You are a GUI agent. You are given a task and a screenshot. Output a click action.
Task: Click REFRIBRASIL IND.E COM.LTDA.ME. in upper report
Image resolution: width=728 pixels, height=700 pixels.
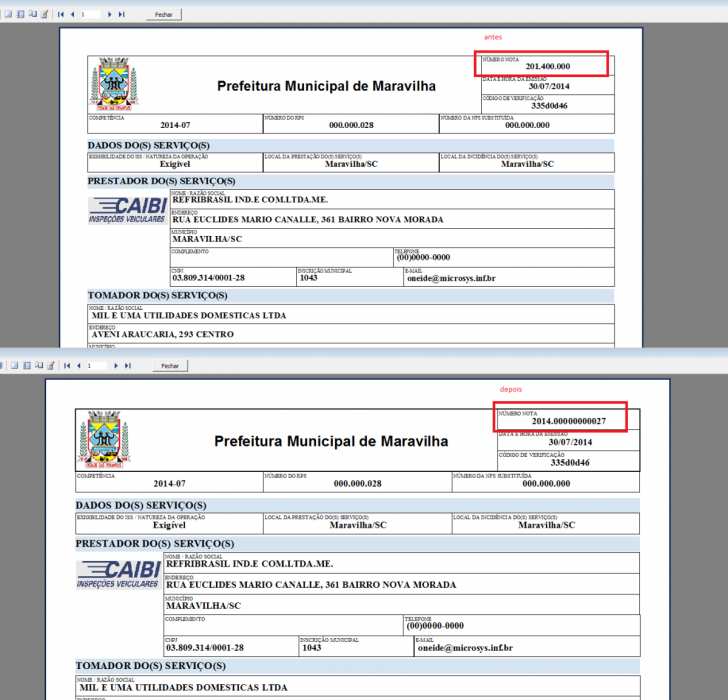click(x=250, y=200)
